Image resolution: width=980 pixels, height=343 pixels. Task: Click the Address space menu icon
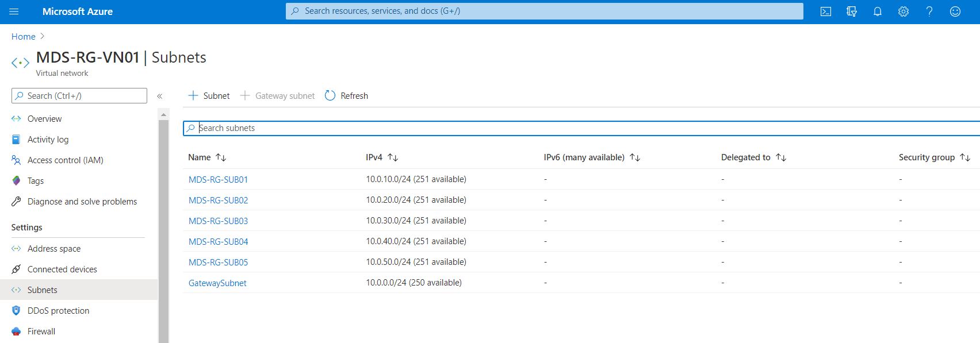pyautogui.click(x=16, y=249)
